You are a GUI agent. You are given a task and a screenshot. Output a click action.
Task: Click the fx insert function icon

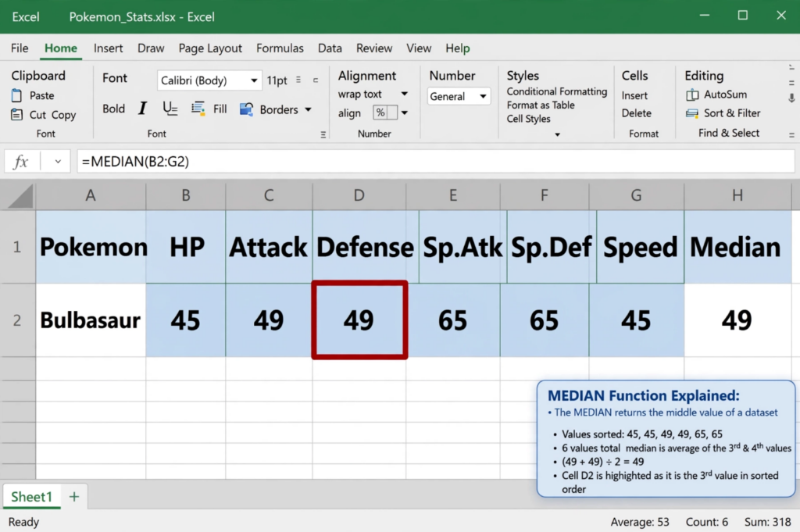tap(21, 162)
